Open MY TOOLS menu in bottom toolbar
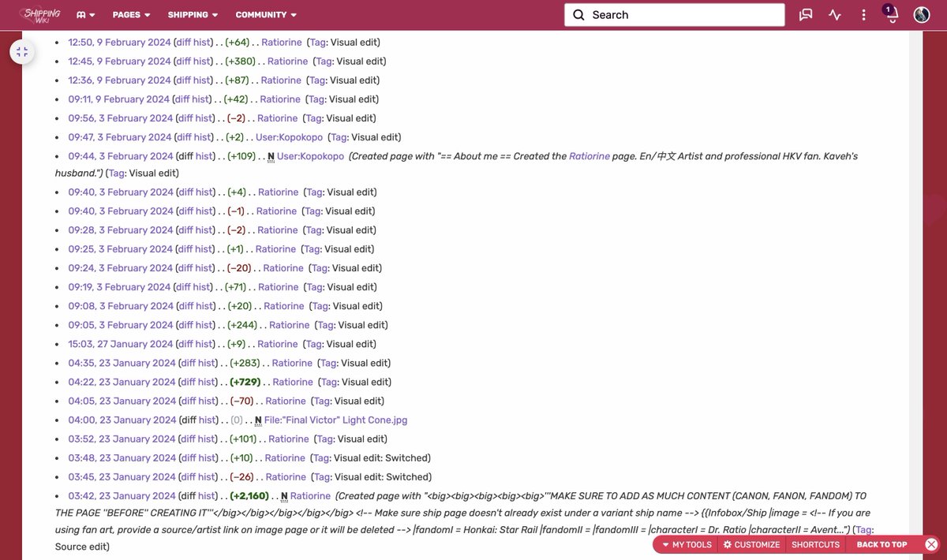Screen dimensions: 947x560 [x=686, y=545]
